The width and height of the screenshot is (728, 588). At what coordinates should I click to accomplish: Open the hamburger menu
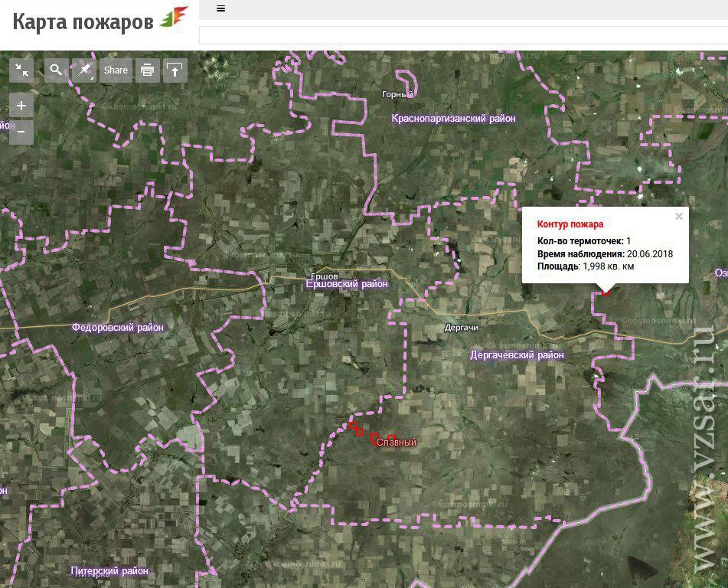click(x=221, y=8)
